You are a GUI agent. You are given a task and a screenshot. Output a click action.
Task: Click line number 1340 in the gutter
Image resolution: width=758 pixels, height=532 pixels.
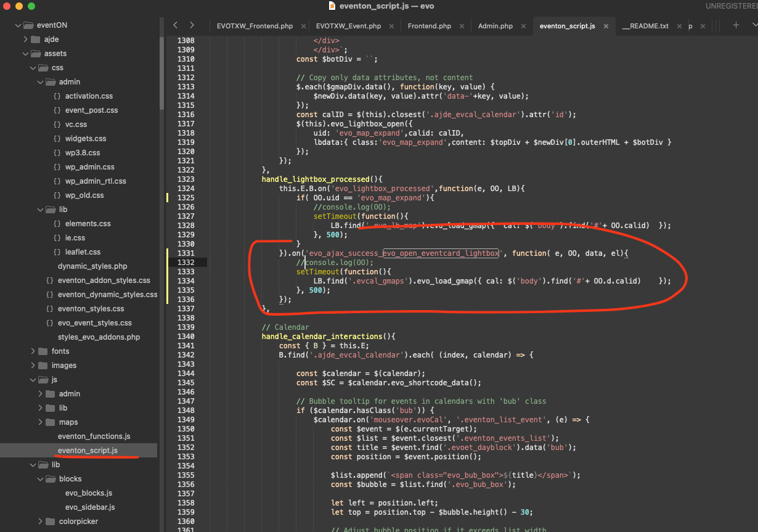pyautogui.click(x=185, y=337)
